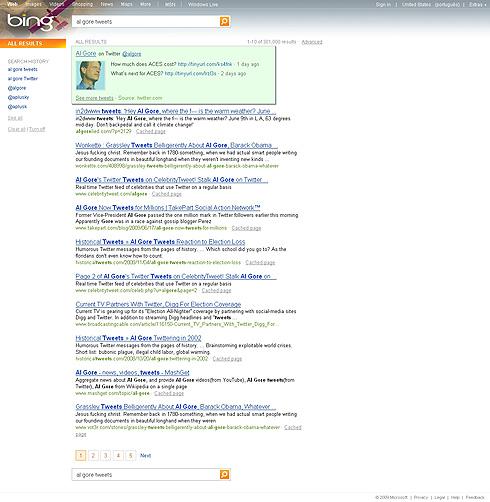Click the orange search button beside the bottom query

(225, 474)
